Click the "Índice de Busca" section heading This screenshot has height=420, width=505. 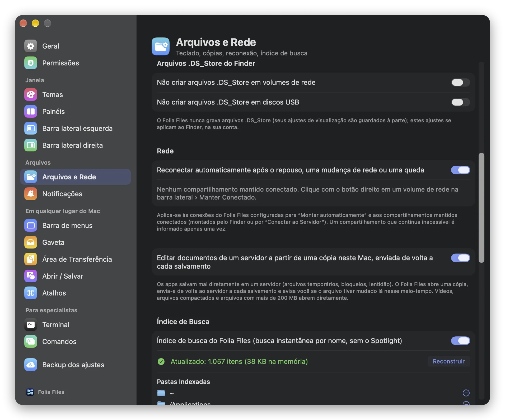(183, 322)
